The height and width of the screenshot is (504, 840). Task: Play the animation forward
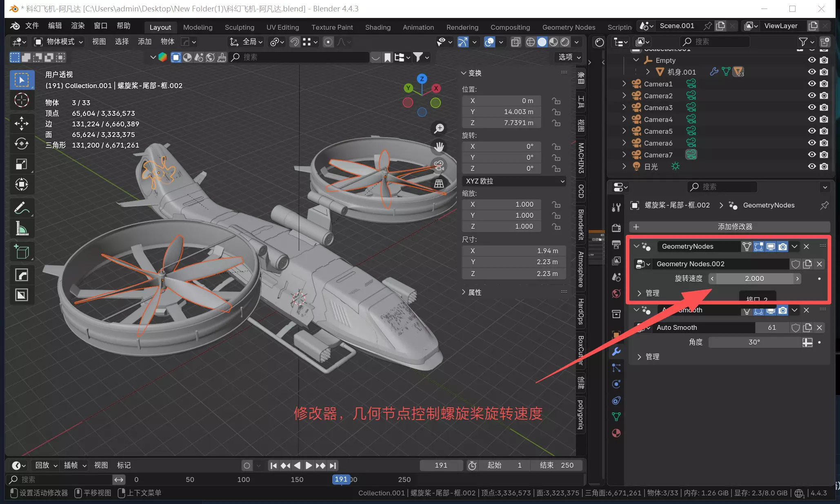pyautogui.click(x=309, y=465)
